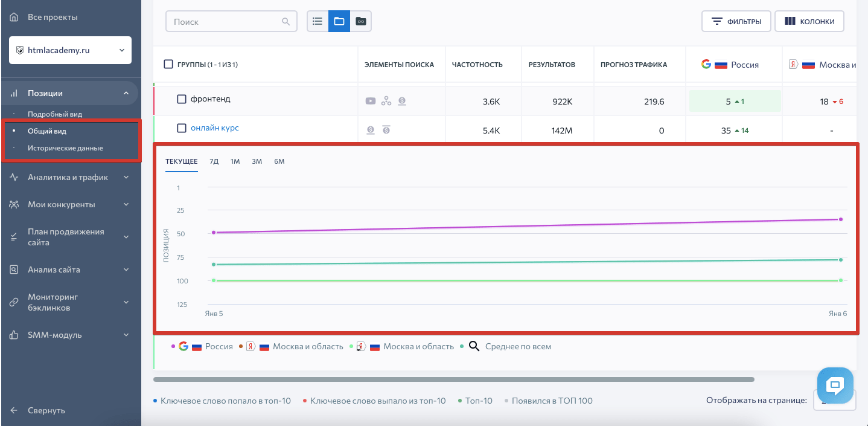This screenshot has width=868, height=426.
Task: Collapse the sidebar with Свернуть
Action: (x=46, y=410)
